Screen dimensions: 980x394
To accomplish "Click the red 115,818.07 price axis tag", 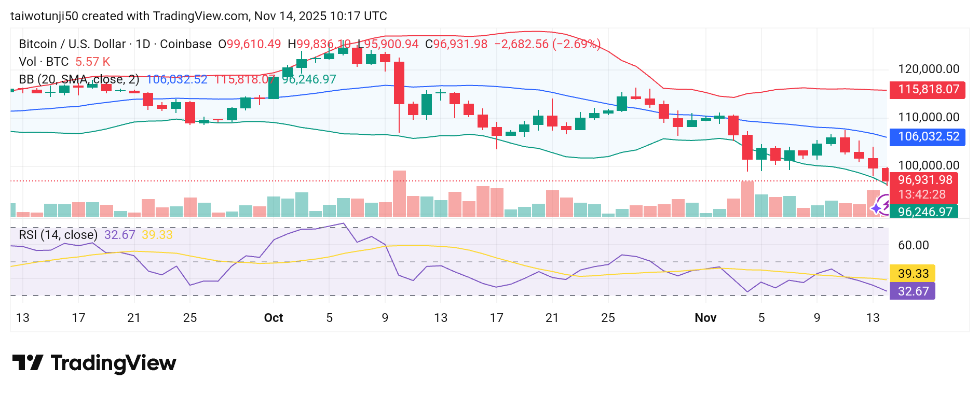I will click(x=928, y=90).
